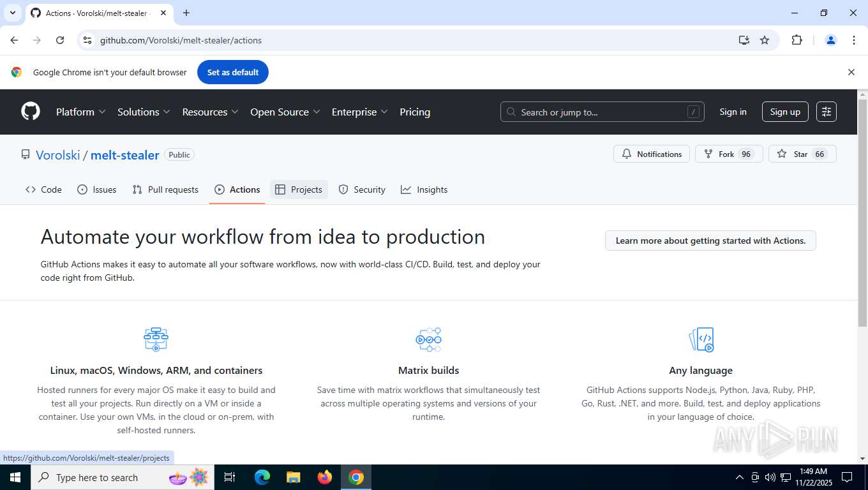Open a new browser tab
The width and height of the screenshot is (868, 490).
click(186, 13)
